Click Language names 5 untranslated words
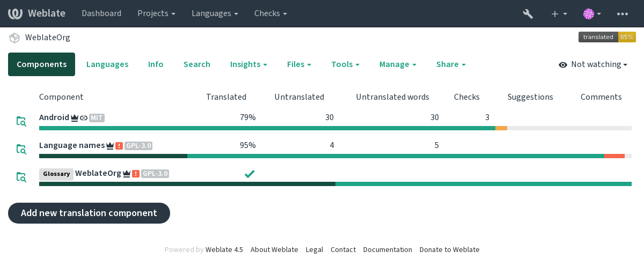The height and width of the screenshot is (259, 644). (436, 145)
